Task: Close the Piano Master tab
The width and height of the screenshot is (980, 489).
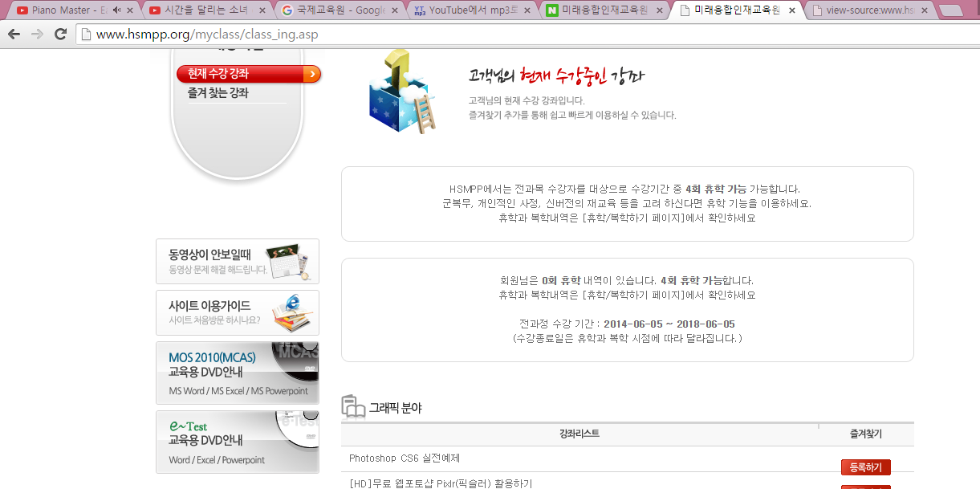Action: pyautogui.click(x=129, y=10)
